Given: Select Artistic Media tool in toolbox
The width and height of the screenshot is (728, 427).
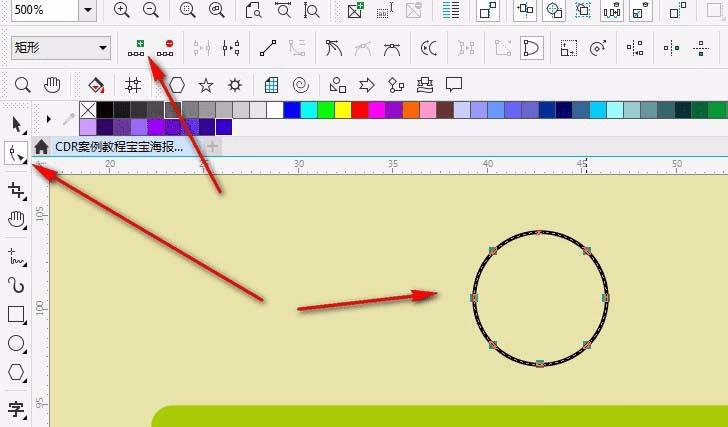Looking at the screenshot, I should pyautogui.click(x=17, y=285).
